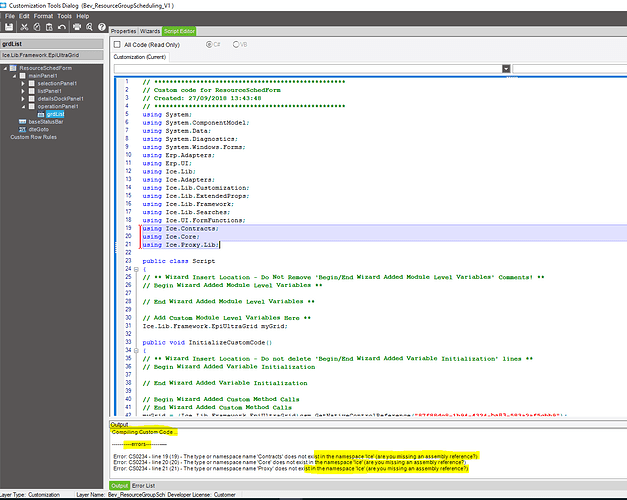
Task: Select baseStatusBar in the tree
Action: [x=46, y=122]
